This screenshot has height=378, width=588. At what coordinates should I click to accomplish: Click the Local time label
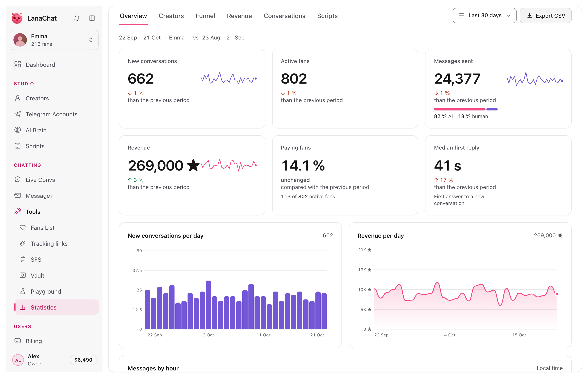click(550, 368)
